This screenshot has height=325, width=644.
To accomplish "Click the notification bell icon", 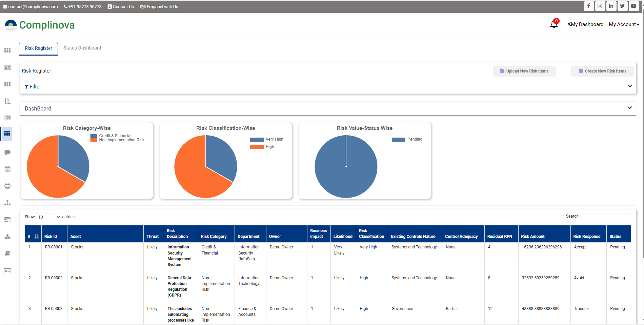I will point(554,24).
